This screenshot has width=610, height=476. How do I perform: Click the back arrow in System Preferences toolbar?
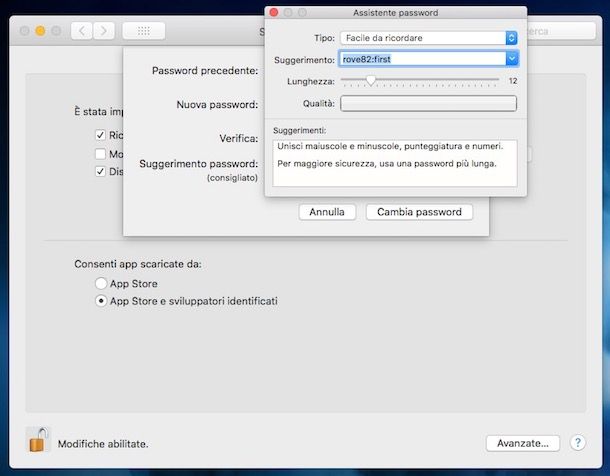click(x=82, y=31)
